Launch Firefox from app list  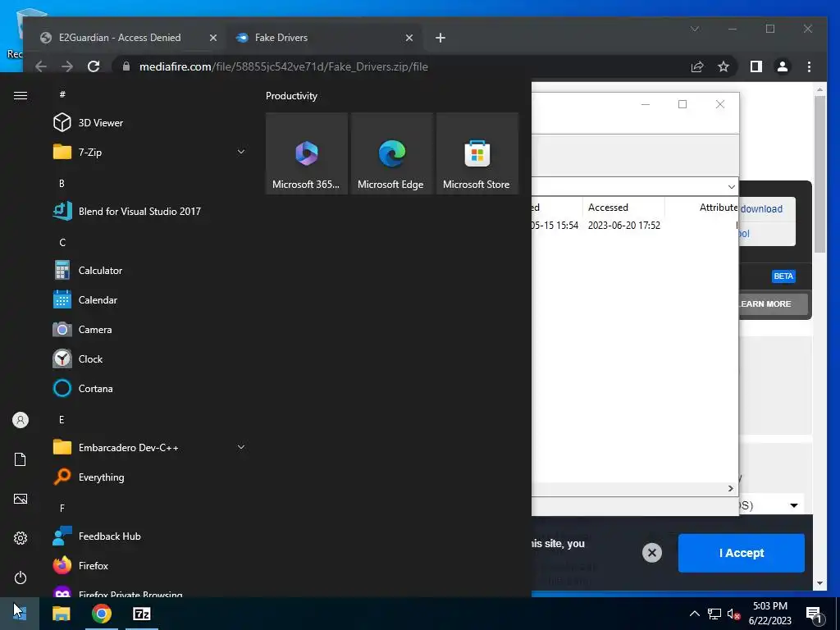pyautogui.click(x=148, y=565)
